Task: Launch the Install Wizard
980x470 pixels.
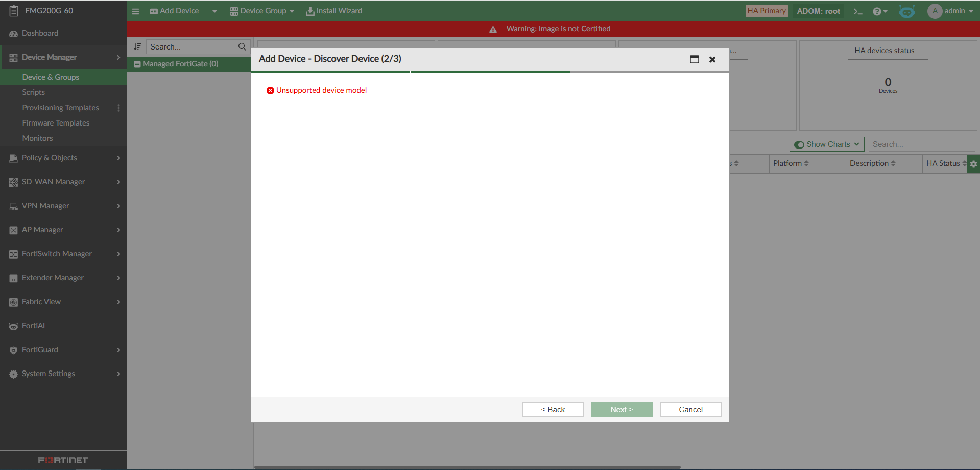Action: point(333,10)
